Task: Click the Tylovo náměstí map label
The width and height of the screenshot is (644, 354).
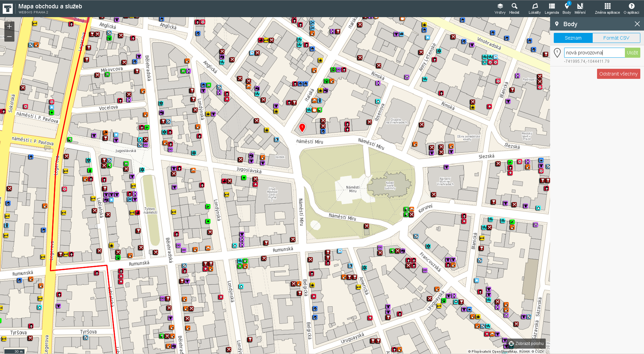Action: (150, 211)
